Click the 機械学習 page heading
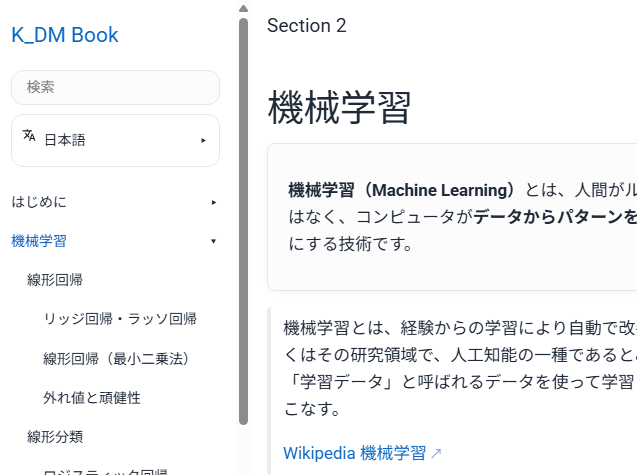 point(339,108)
